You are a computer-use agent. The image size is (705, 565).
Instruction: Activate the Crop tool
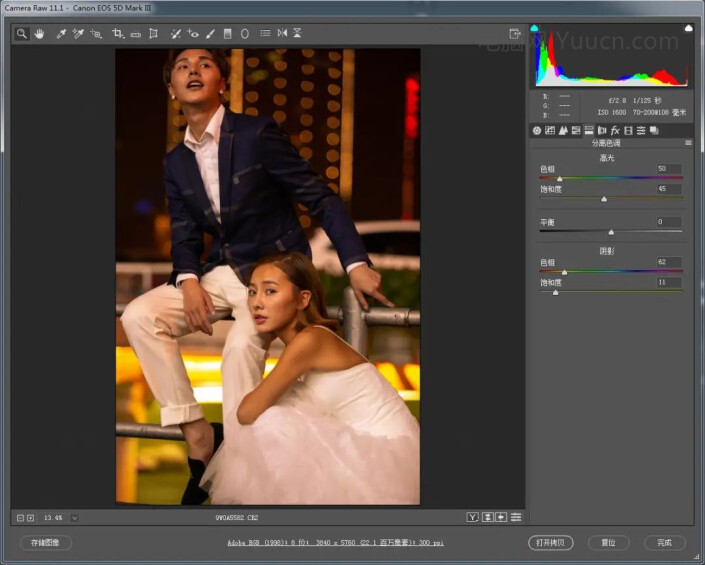pos(118,33)
